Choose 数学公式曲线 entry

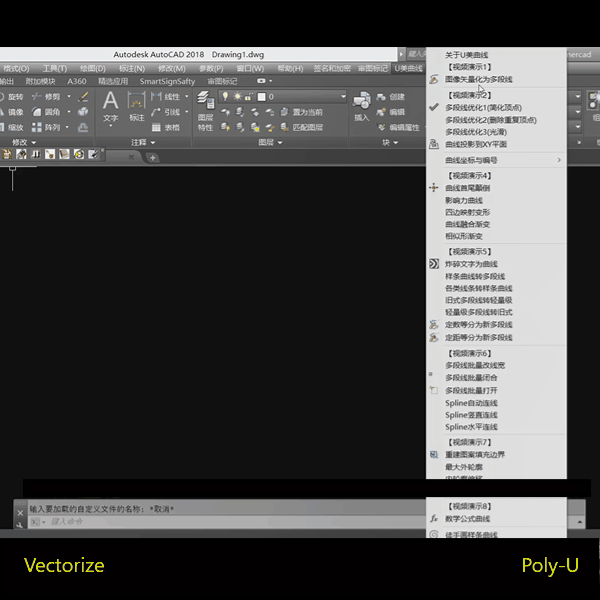point(467,519)
